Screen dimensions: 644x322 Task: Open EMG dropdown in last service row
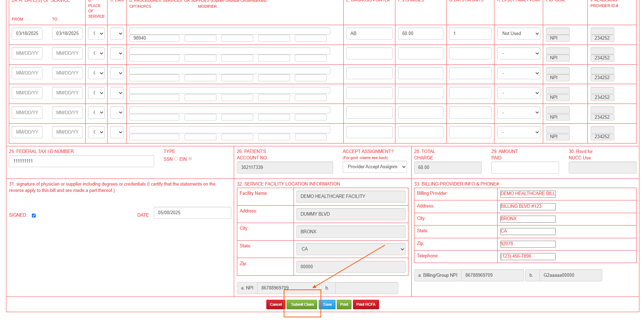117,132
